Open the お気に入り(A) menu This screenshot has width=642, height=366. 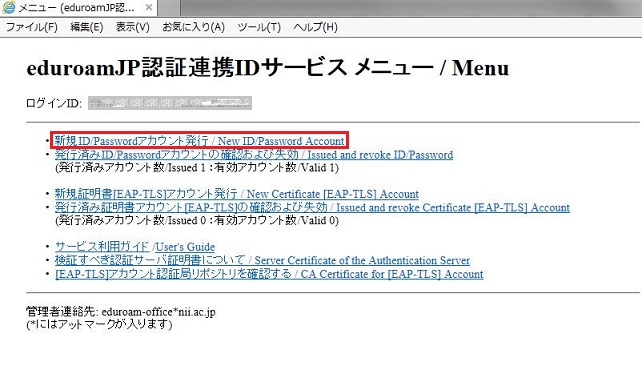193,27
